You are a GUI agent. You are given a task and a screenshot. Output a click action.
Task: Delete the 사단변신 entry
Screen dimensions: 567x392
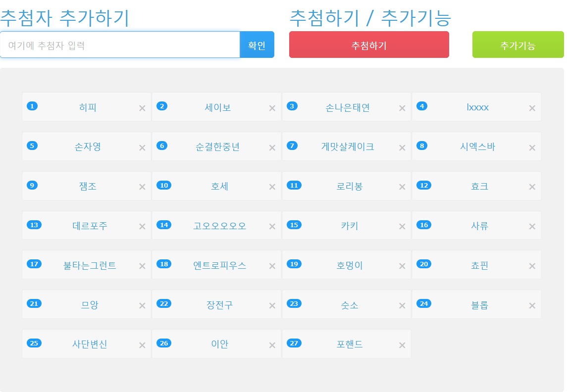[142, 345]
